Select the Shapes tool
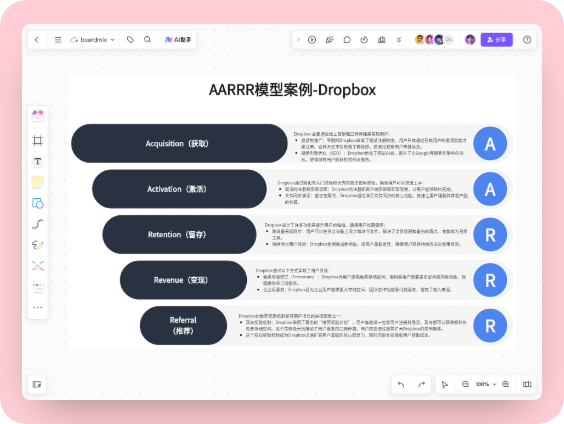The height and width of the screenshot is (424, 564). (38, 203)
